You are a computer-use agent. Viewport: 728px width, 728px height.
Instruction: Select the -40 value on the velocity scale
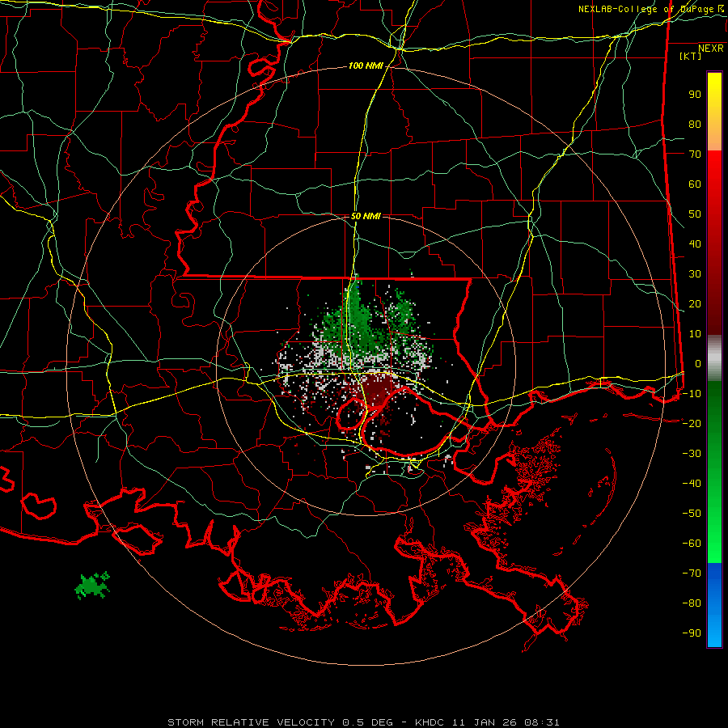click(x=692, y=484)
